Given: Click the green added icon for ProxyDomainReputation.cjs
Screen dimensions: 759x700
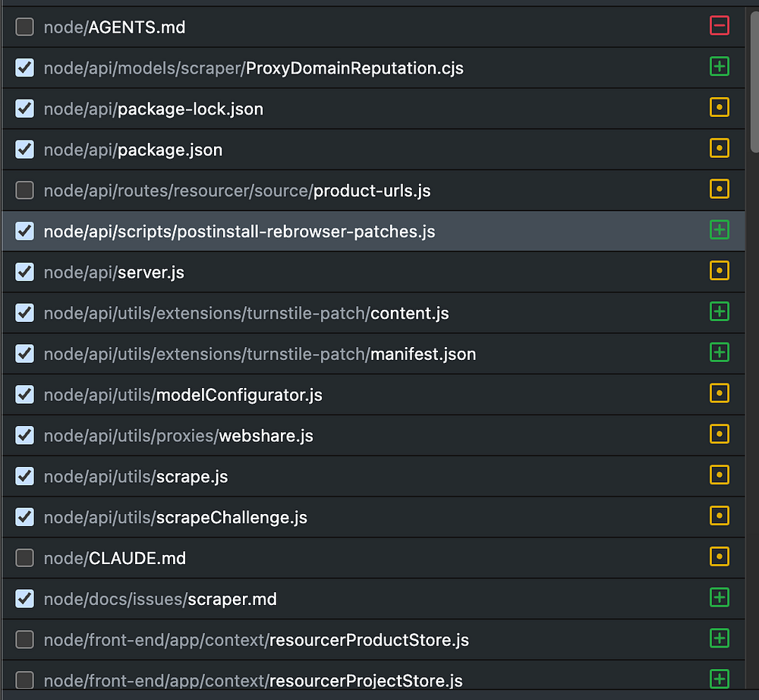Looking at the screenshot, I should 719,67.
